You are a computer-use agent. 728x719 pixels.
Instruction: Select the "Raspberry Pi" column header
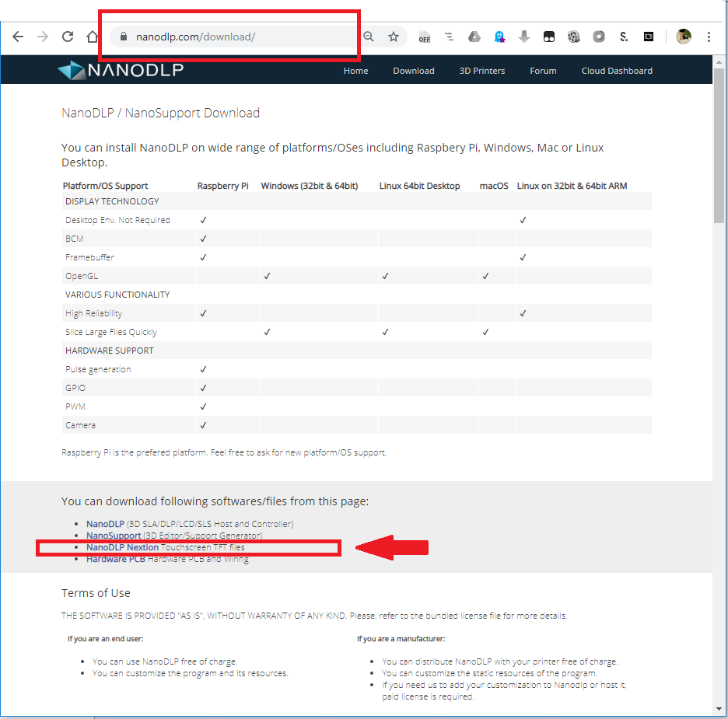tap(223, 186)
